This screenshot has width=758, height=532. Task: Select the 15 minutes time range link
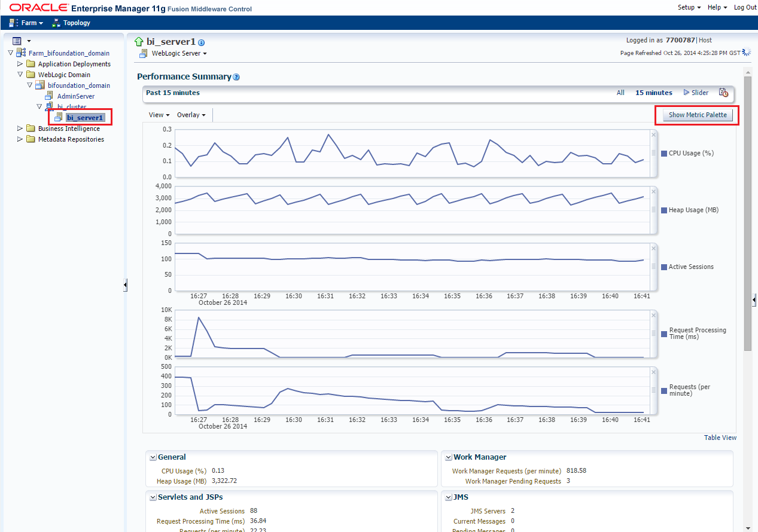pos(654,93)
